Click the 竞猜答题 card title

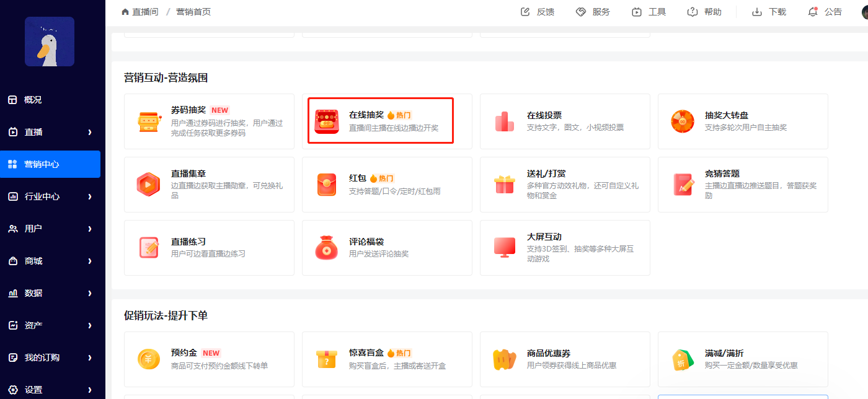point(722,173)
